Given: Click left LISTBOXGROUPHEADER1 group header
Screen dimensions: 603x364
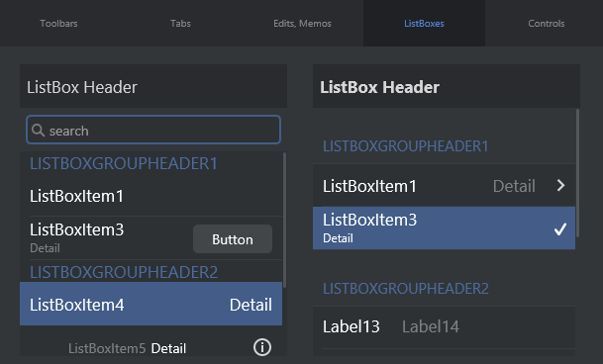Looking at the screenshot, I should pyautogui.click(x=124, y=164).
